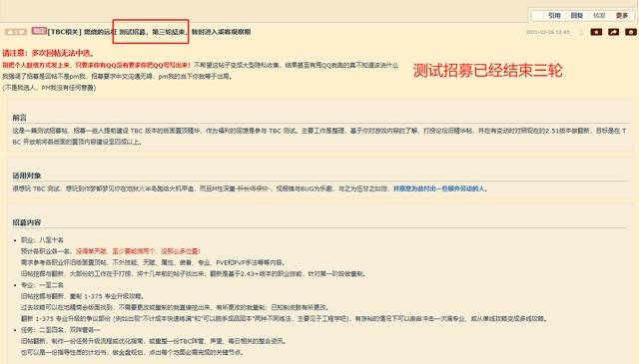Screen dimensions: 639x364
Task: Click bullet item 专业：一至二名
Action: click(42, 284)
